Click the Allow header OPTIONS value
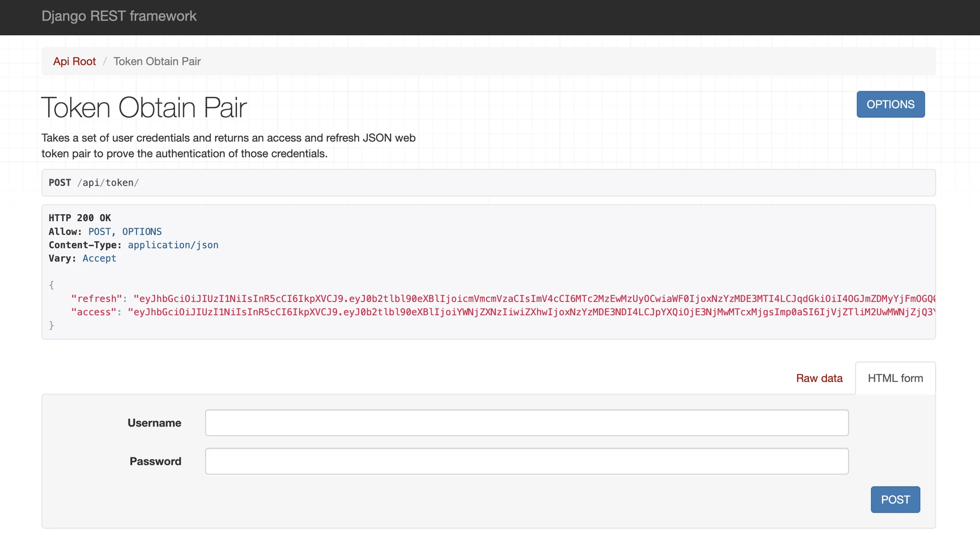This screenshot has height=560, width=980. coord(142,232)
